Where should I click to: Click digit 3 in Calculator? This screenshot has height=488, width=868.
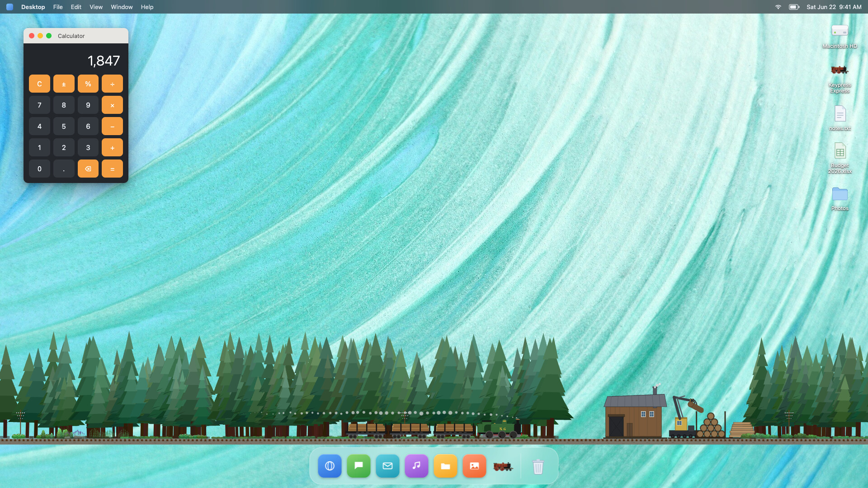click(x=88, y=147)
